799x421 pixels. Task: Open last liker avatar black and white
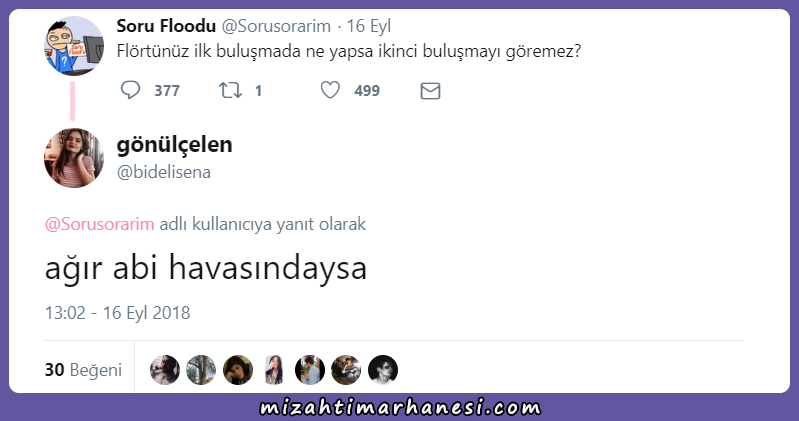pos(383,370)
